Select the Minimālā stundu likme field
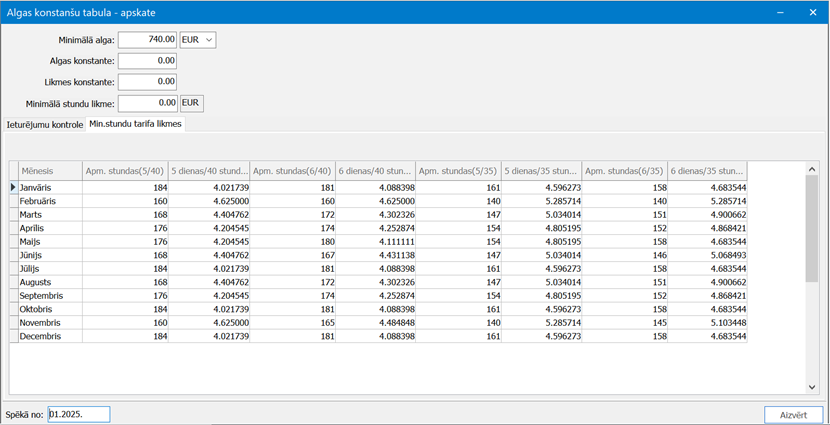830x425 pixels. [x=147, y=103]
